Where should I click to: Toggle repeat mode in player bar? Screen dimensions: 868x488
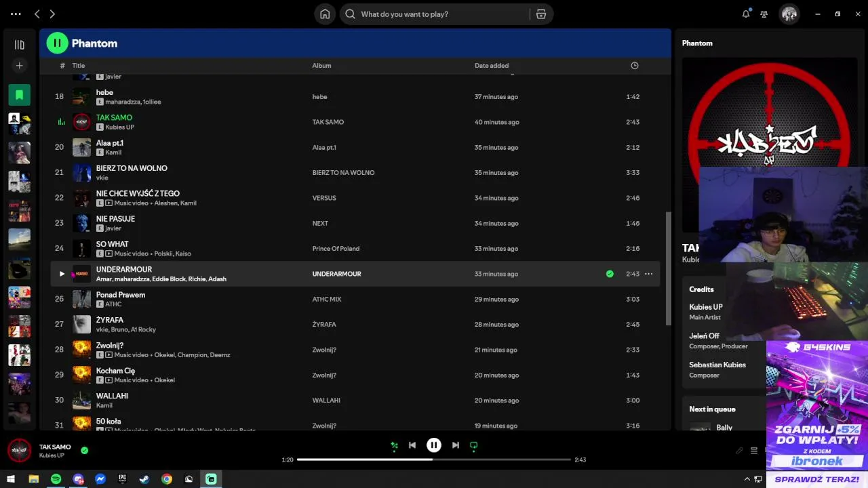[x=474, y=445]
